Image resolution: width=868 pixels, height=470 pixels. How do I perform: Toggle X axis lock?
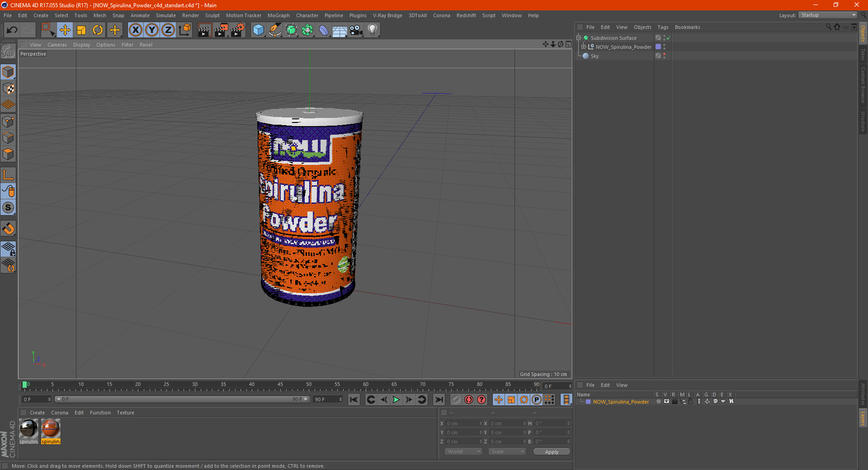pyautogui.click(x=135, y=30)
